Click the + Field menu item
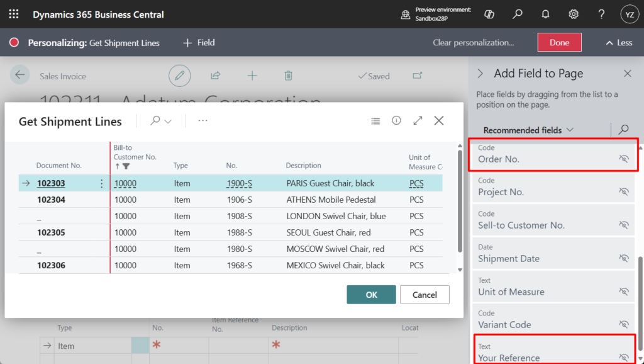This screenshot has width=644, height=364. (x=199, y=43)
